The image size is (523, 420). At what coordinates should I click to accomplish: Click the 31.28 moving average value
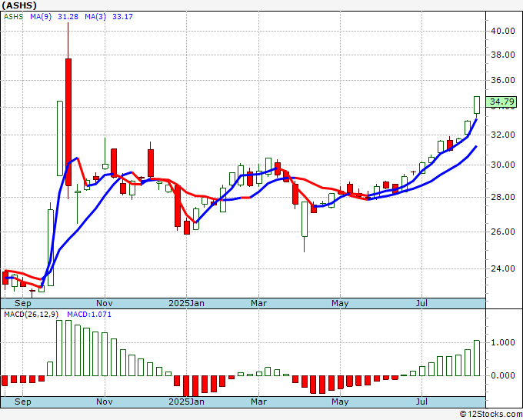pyautogui.click(x=68, y=16)
